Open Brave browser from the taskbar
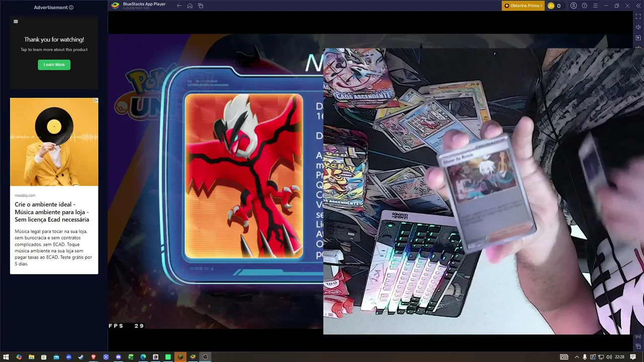 (x=94, y=357)
